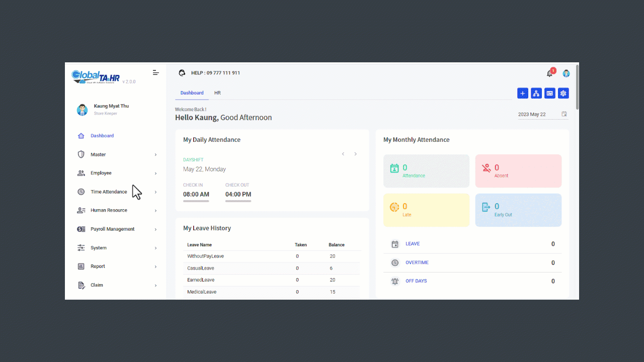644x362 pixels.
Task: Click the date field showing 2023 May 22
Action: 537,115
